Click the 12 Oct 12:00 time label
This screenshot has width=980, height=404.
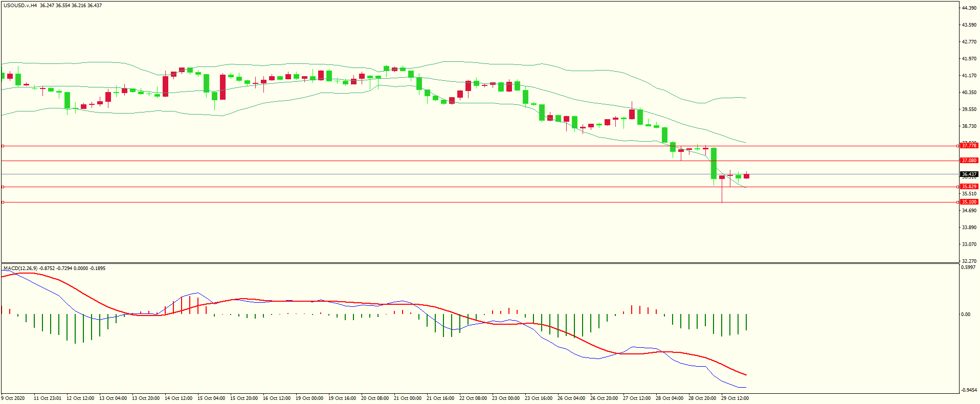point(80,398)
